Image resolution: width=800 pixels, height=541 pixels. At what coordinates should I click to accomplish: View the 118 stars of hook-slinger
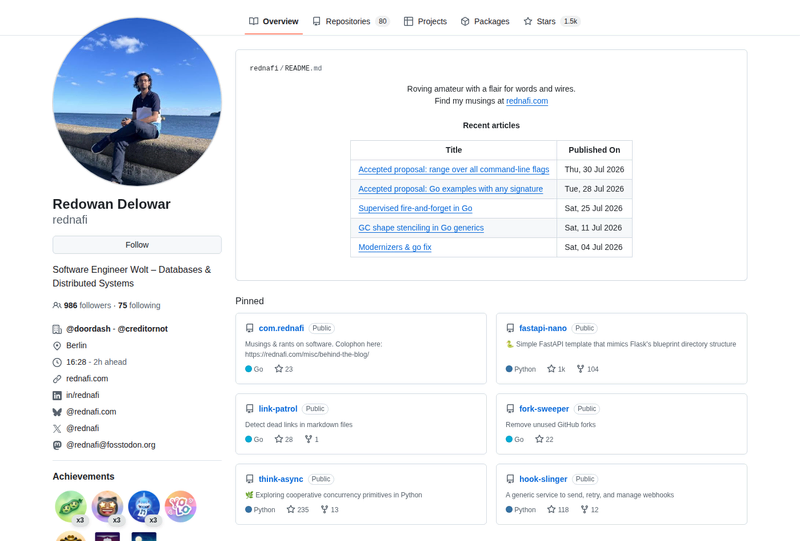tap(558, 510)
